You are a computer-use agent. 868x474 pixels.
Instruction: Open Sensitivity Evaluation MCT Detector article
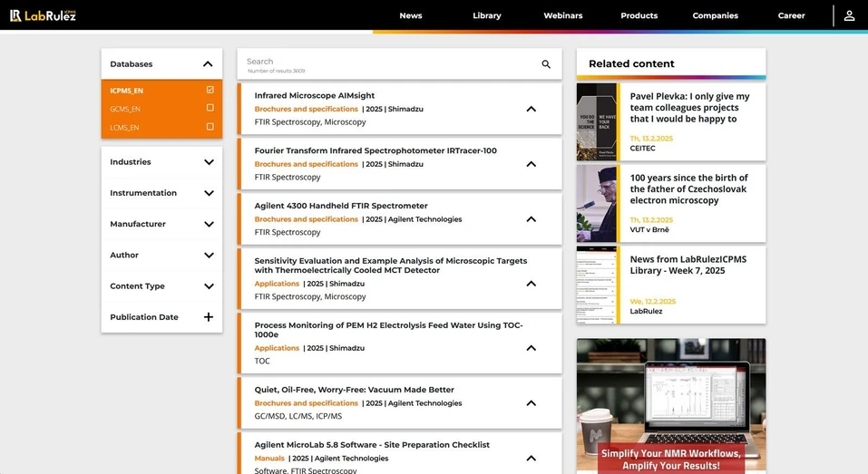pos(390,266)
